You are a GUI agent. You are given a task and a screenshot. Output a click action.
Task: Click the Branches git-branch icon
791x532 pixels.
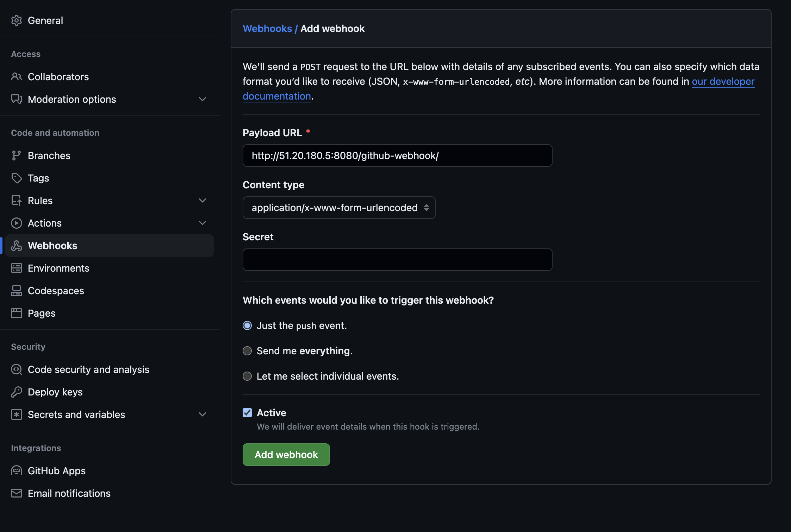[x=17, y=156]
